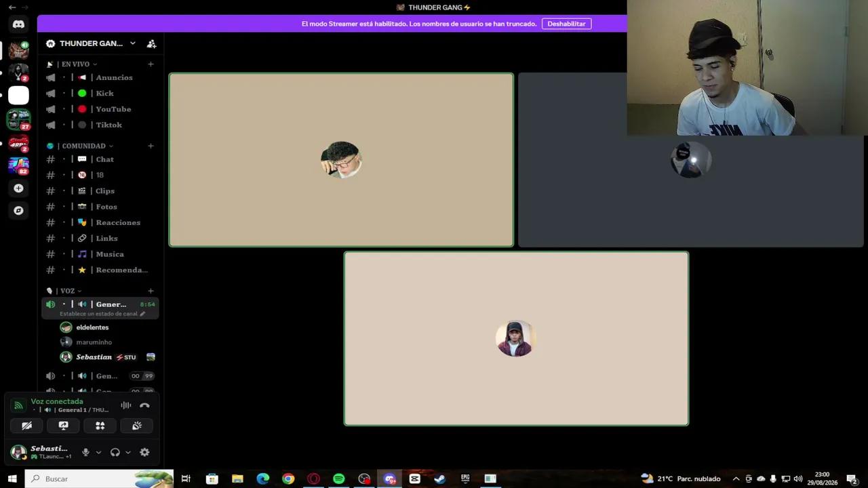Open Epic Games Launcher from the taskbar
The height and width of the screenshot is (488, 868).
(465, 479)
